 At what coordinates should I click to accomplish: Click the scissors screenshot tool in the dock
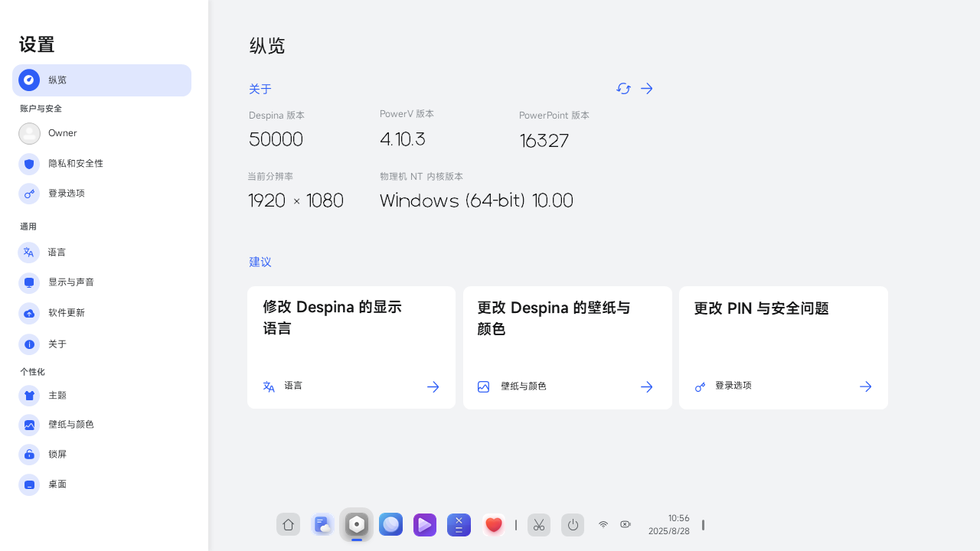[539, 525]
